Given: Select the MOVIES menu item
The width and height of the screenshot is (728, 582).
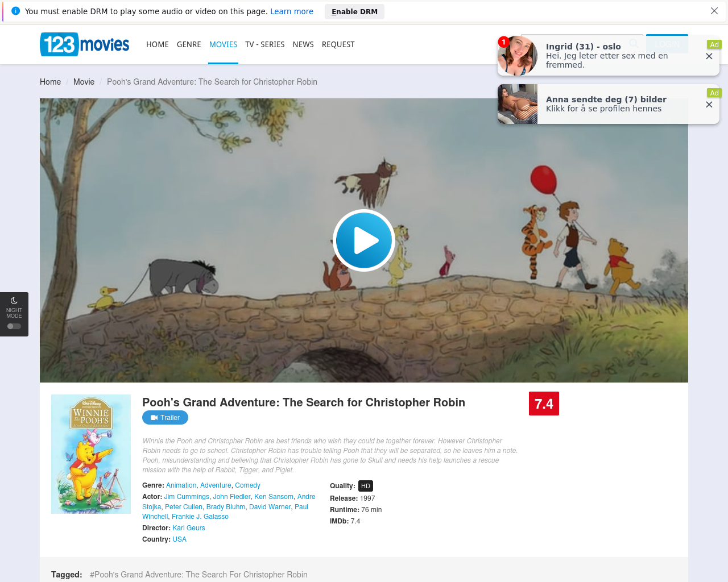Looking at the screenshot, I should (223, 44).
